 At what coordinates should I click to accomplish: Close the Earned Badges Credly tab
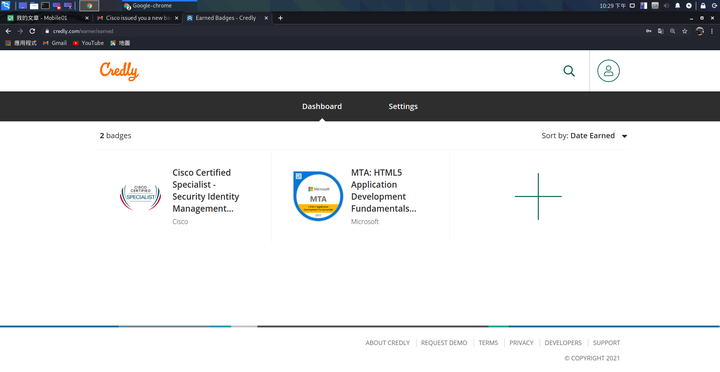point(266,18)
